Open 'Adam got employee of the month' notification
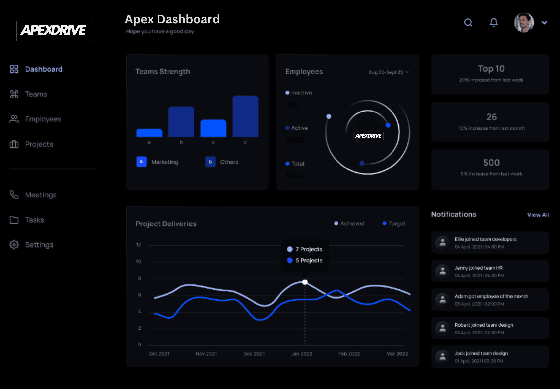 coord(490,300)
